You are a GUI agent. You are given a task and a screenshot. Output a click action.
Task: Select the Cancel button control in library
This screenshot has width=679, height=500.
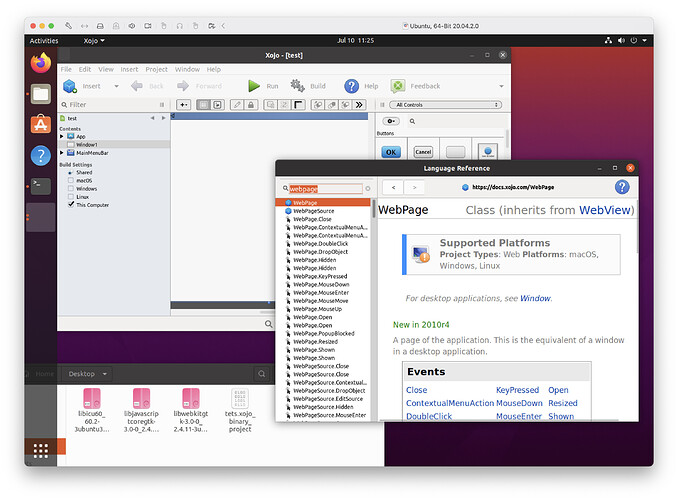pyautogui.click(x=423, y=152)
